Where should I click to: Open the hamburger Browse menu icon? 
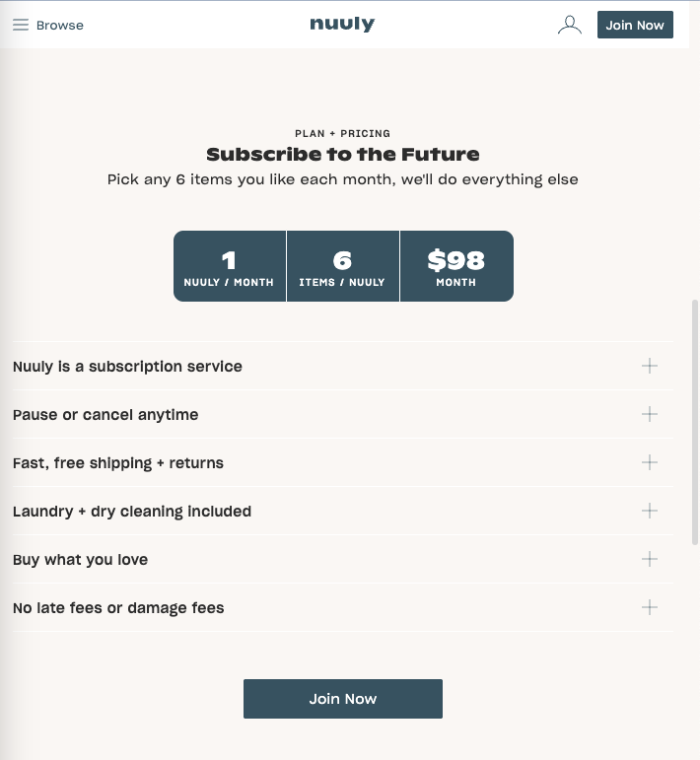coord(21,25)
